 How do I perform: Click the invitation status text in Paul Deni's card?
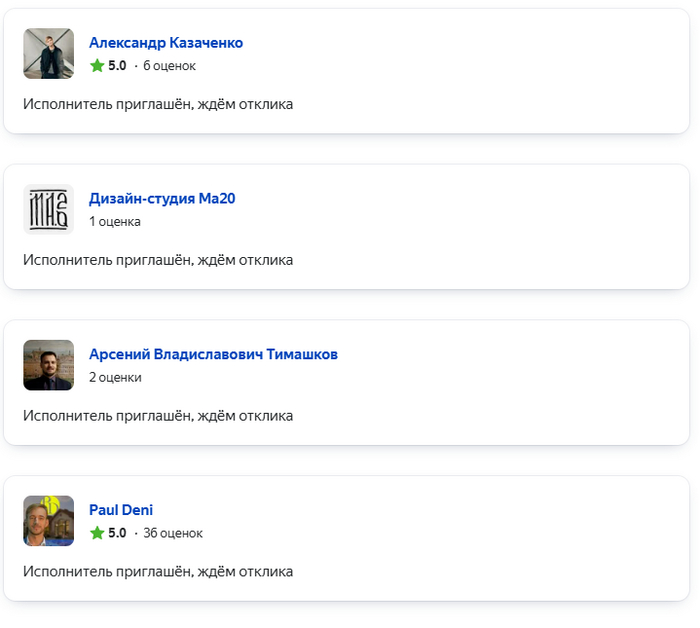(x=158, y=572)
